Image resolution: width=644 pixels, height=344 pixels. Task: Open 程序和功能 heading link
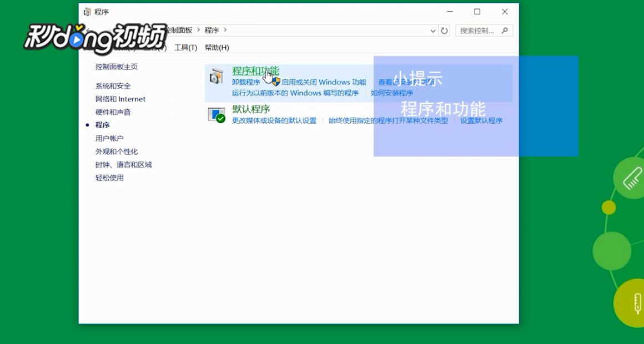(x=255, y=70)
